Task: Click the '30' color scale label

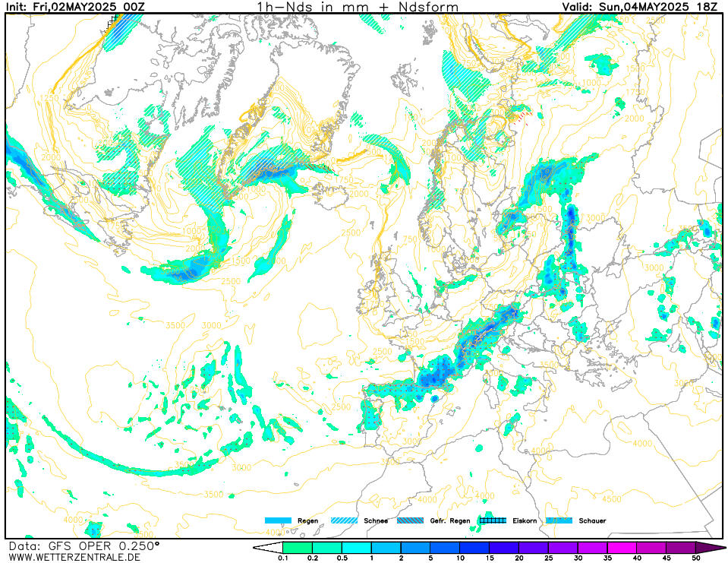Action: click(x=578, y=558)
